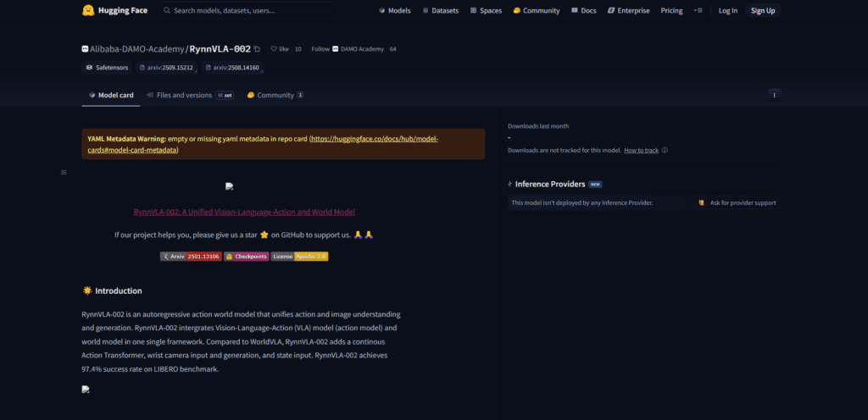Open the Spaces nav item
The height and width of the screenshot is (420, 868).
[x=486, y=10]
